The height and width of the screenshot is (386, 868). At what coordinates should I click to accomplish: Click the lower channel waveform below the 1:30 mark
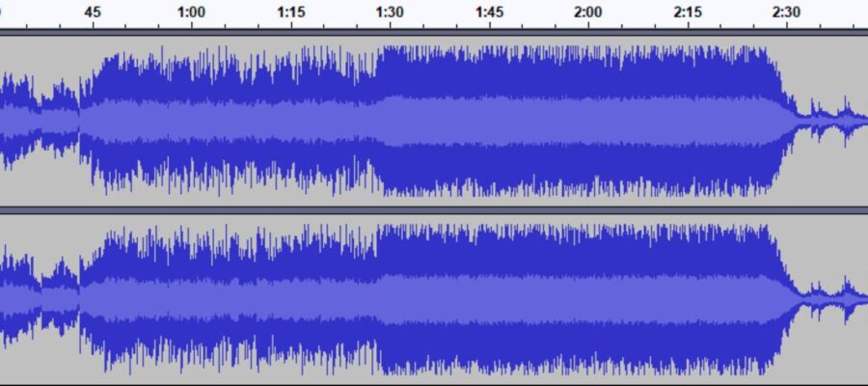click(390, 298)
